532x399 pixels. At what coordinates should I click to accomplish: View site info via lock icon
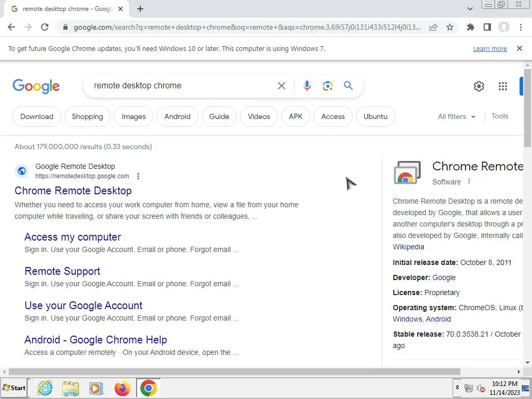[65, 27]
